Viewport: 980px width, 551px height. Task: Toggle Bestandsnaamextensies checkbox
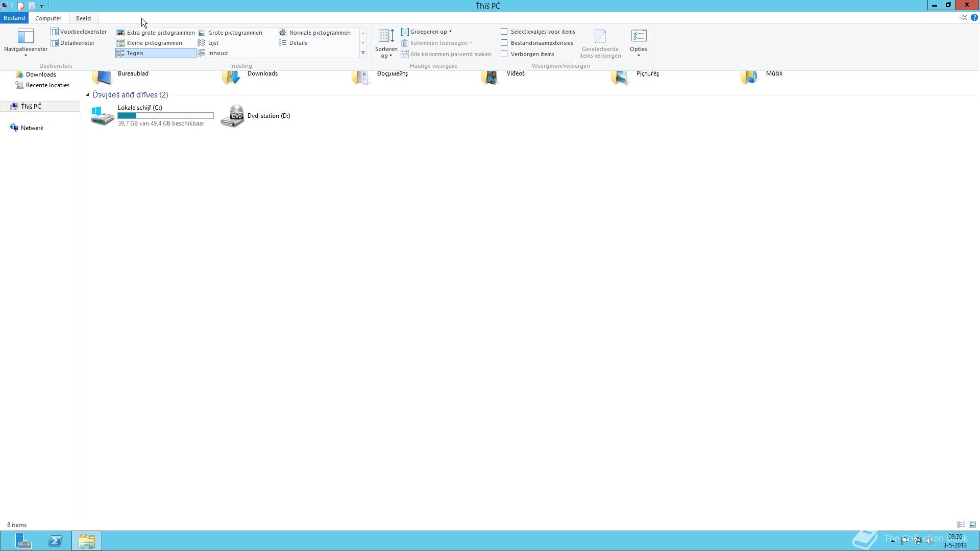pos(504,43)
